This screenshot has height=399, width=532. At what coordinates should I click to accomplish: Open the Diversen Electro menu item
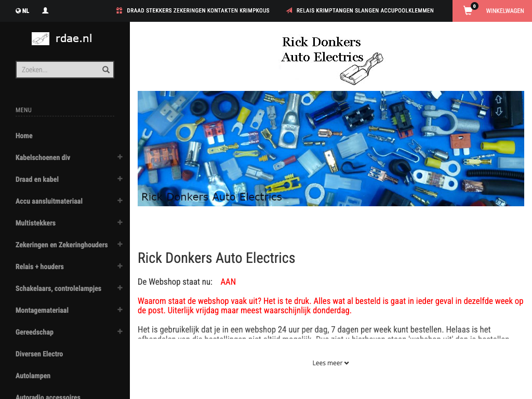click(39, 354)
